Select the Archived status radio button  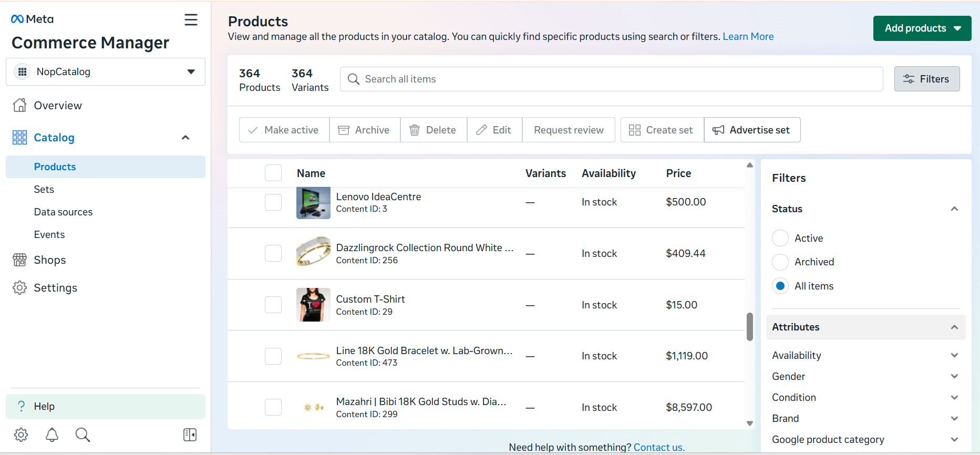pos(780,262)
